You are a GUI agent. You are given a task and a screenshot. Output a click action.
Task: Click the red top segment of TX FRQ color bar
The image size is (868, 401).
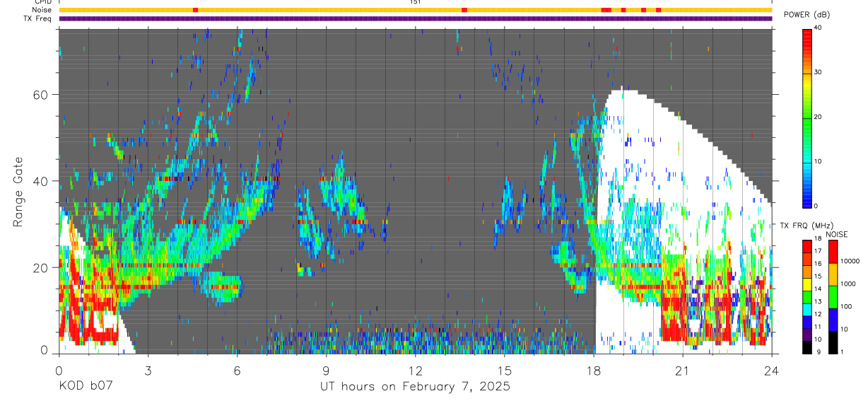click(808, 247)
